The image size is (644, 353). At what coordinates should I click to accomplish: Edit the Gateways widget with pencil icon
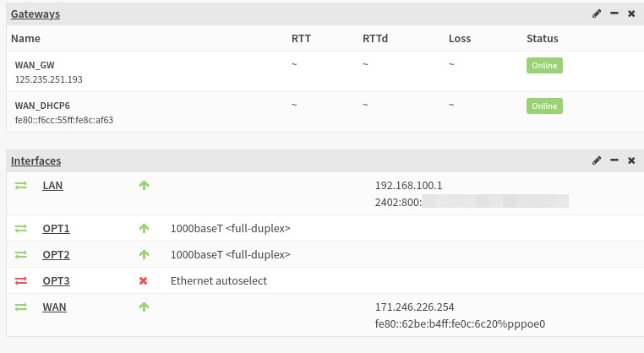tap(598, 14)
